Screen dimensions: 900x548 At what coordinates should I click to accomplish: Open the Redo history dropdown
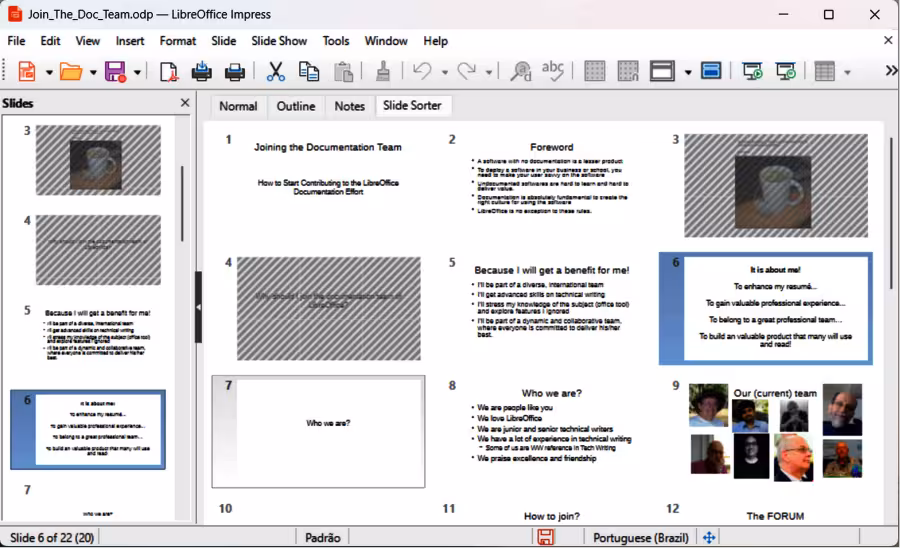(x=489, y=72)
